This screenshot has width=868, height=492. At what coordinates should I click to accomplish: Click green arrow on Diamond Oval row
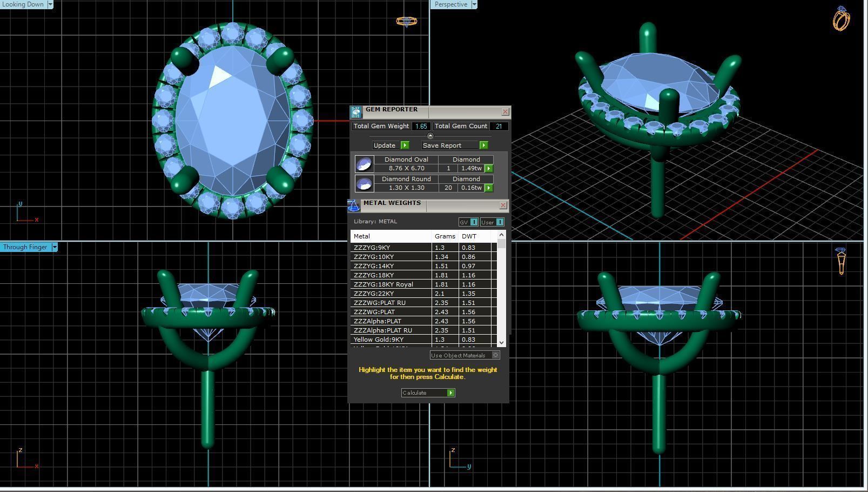click(x=489, y=169)
